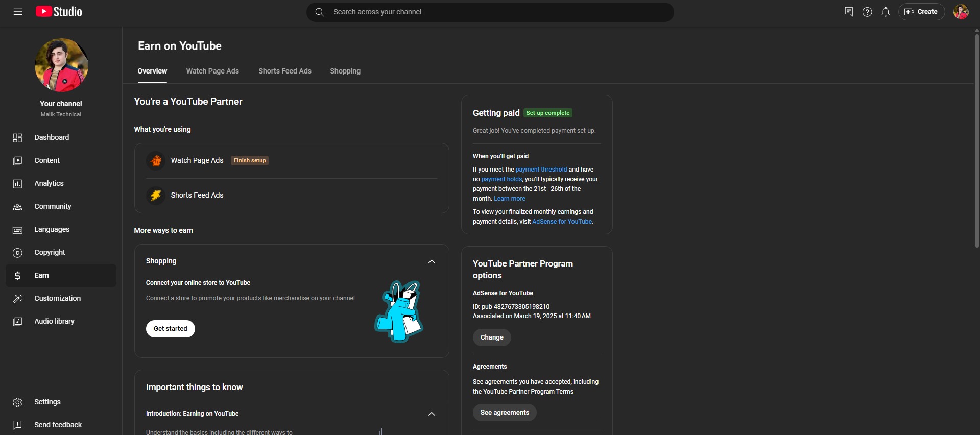This screenshot has height=435, width=980.
Task: Open the hamburger navigation menu
Action: pyautogui.click(x=18, y=12)
